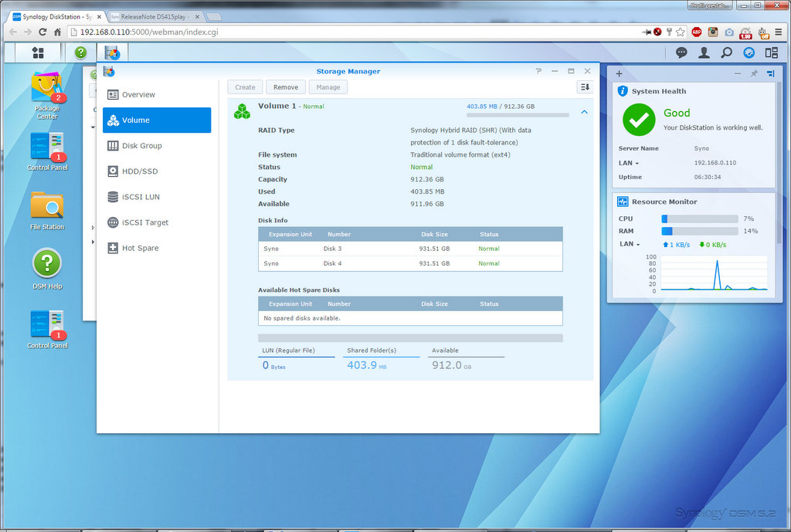Click the green DSM Help taskbar icon
The height and width of the screenshot is (532, 791).
(x=80, y=53)
